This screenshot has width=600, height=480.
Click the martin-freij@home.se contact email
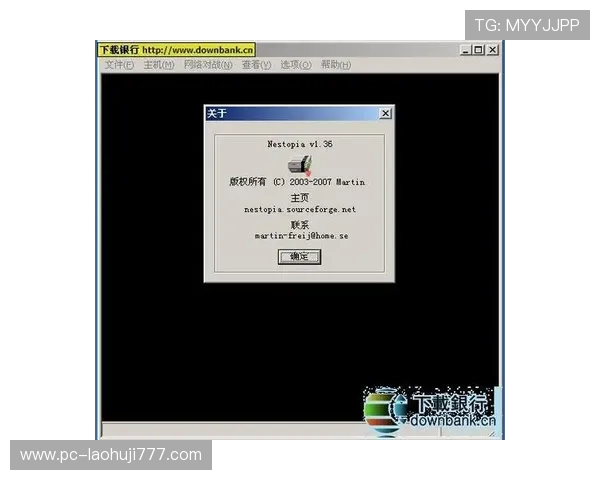click(x=299, y=236)
